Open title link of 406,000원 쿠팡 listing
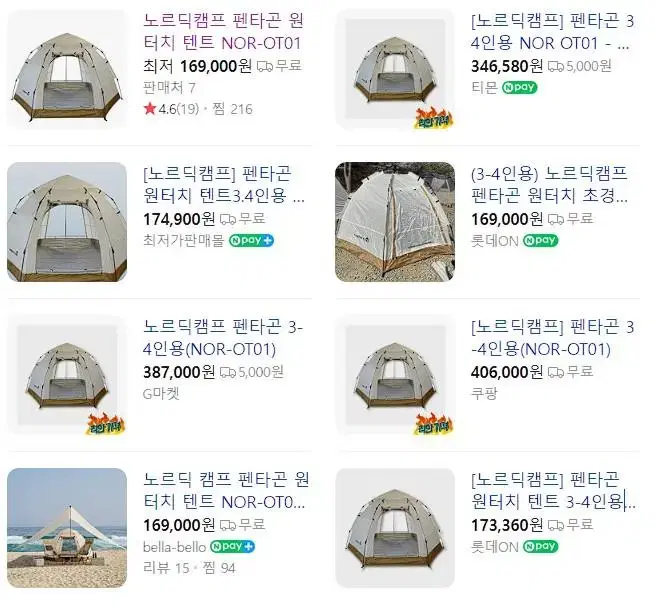 552,338
